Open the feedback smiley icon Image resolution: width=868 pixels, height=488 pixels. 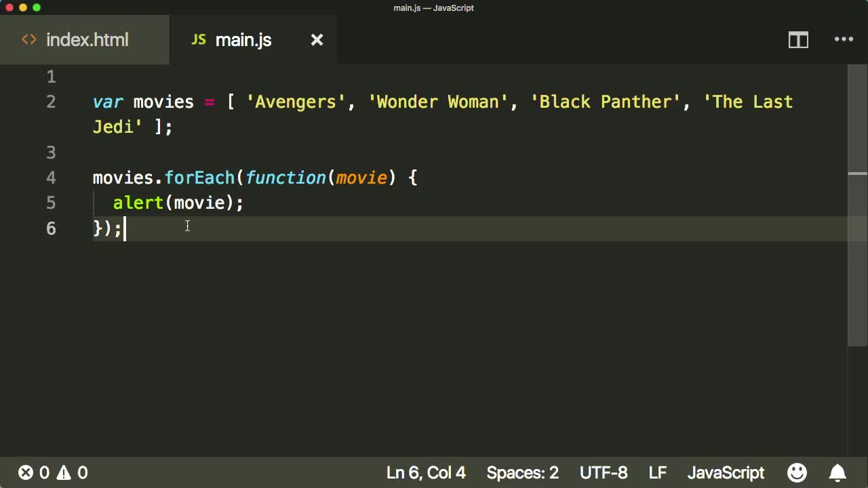pyautogui.click(x=797, y=472)
